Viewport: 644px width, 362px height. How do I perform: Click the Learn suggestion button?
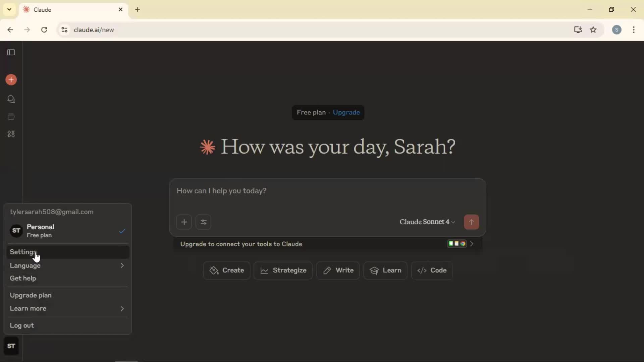point(385,270)
